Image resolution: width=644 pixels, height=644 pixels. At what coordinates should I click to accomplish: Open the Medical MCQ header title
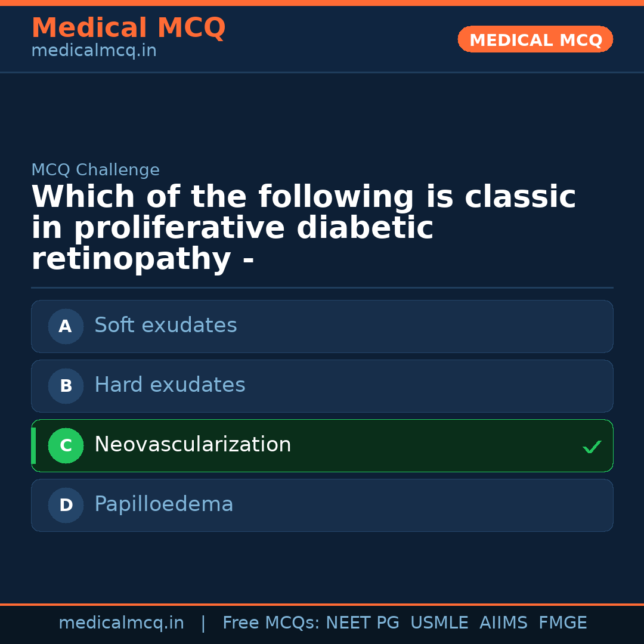point(128,28)
